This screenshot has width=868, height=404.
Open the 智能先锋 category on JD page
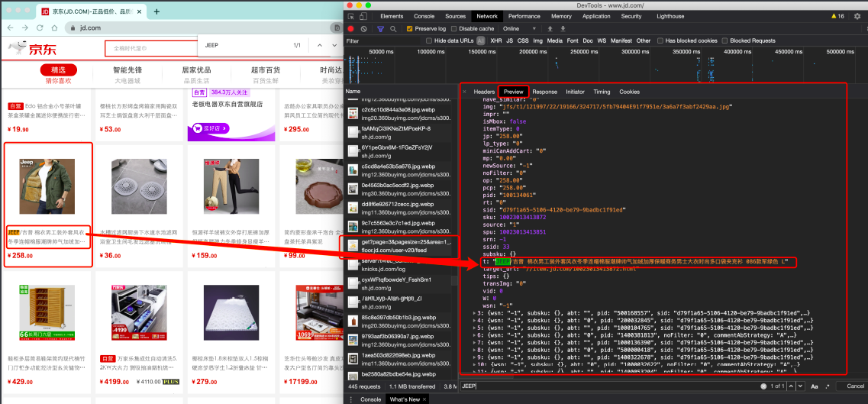click(127, 70)
